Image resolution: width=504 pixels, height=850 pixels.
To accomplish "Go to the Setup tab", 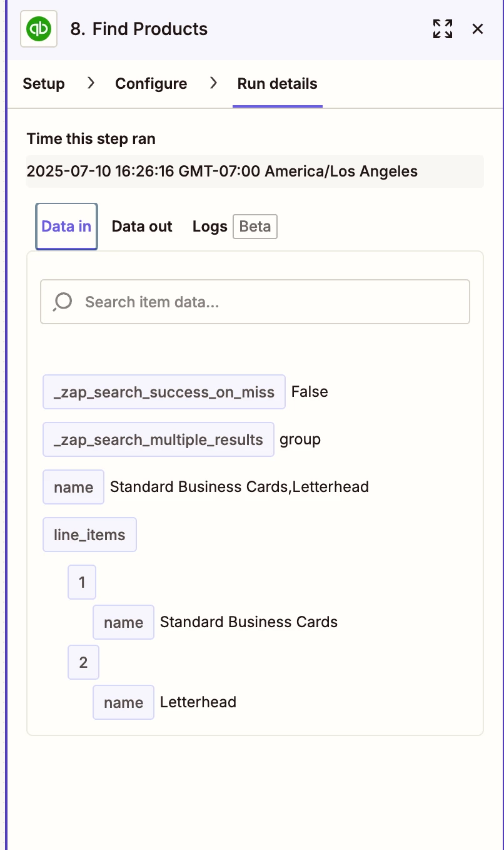I will 44,84.
